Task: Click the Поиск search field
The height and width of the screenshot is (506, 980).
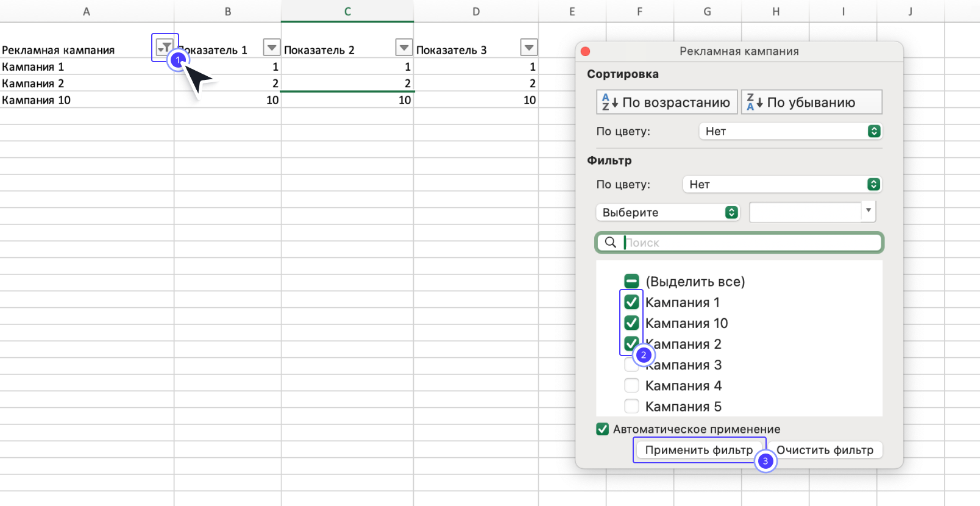Action: (739, 243)
